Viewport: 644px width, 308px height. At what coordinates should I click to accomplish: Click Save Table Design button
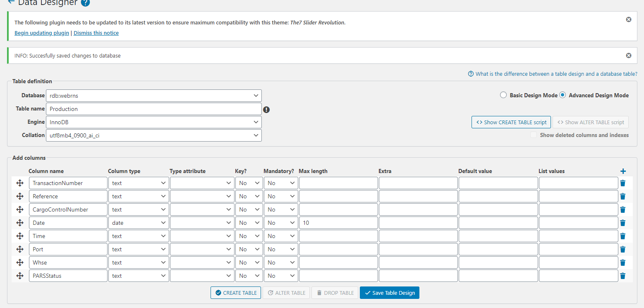(x=390, y=293)
